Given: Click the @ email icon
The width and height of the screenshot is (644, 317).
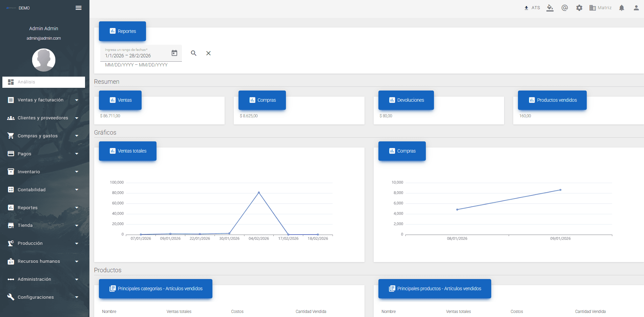Looking at the screenshot, I should tap(565, 8).
